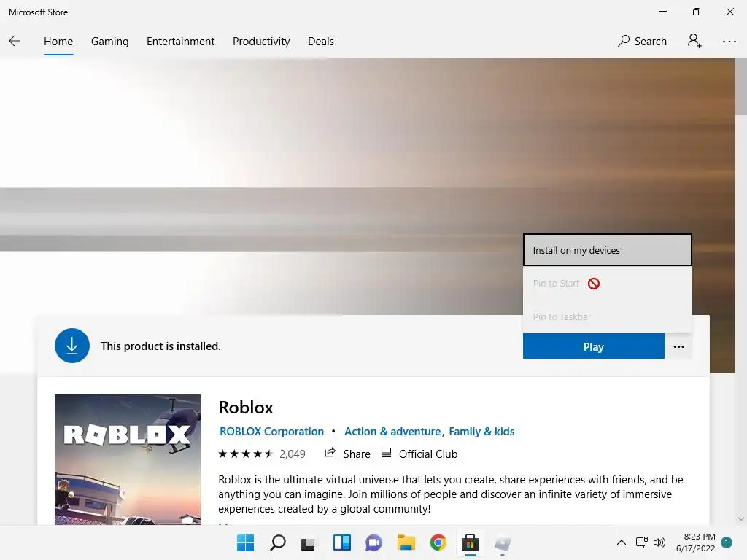This screenshot has width=747, height=560.
Task: Launch Google Chrome from taskbar
Action: point(438,542)
